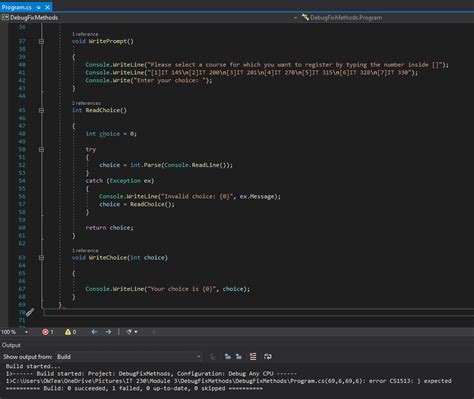The height and width of the screenshot is (399, 474).
Task: Open the DebugFixMethods.Program type dropdown
Action: pos(387,17)
